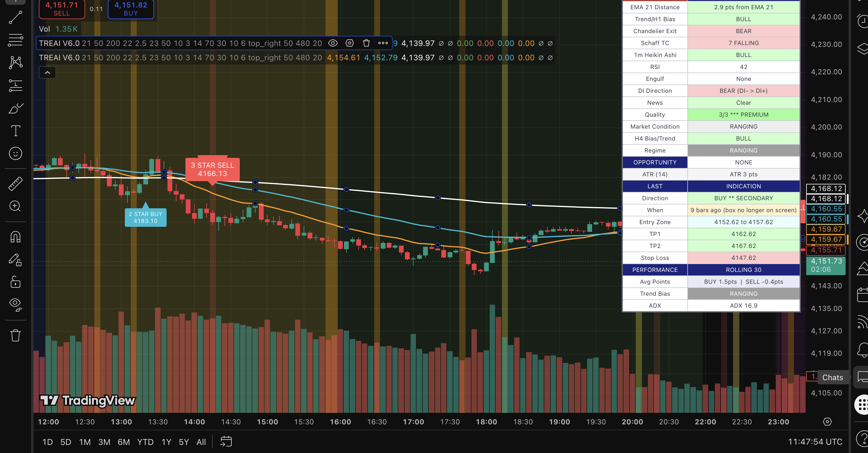Viewport: 868px width, 453px height.
Task: Hide the TREAI V6.0 indicator via eye icon
Action: coord(333,43)
